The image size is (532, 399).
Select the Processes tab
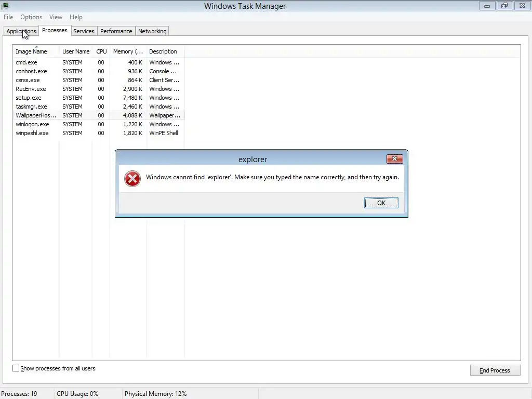(55, 30)
